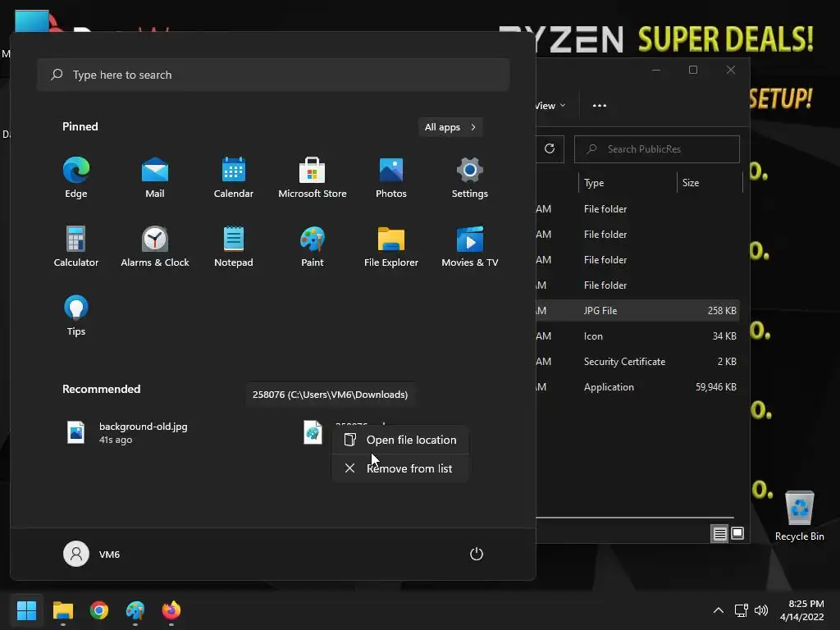The width and height of the screenshot is (840, 630).
Task: Open recommended file background-old.jpg
Action: [x=127, y=432]
